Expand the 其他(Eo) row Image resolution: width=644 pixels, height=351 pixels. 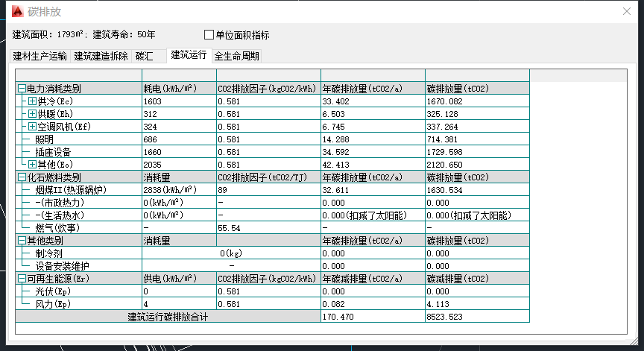(32, 164)
